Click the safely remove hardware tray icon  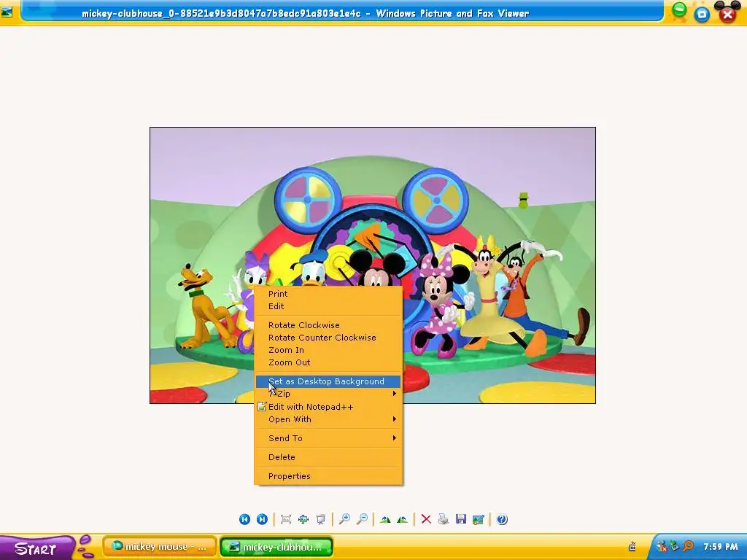[x=675, y=546]
